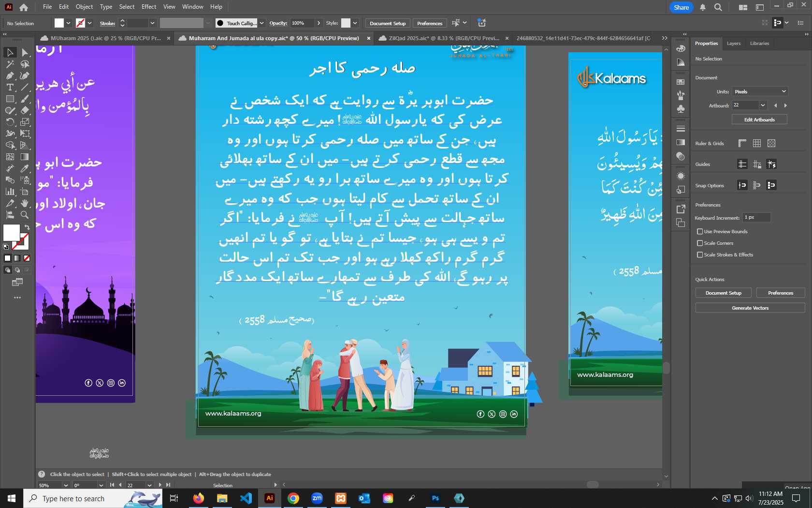Click Generate Vectors button
Screen dimensions: 812x508
[x=750, y=308]
